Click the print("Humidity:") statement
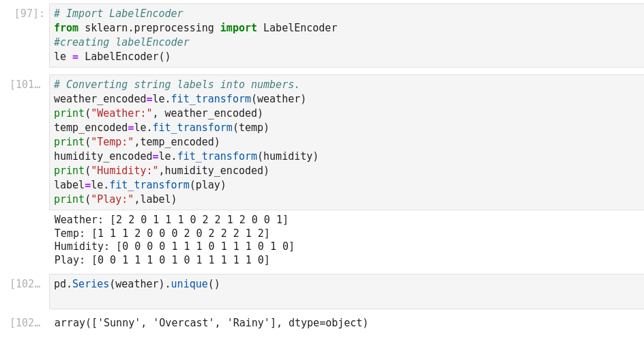 (161, 171)
